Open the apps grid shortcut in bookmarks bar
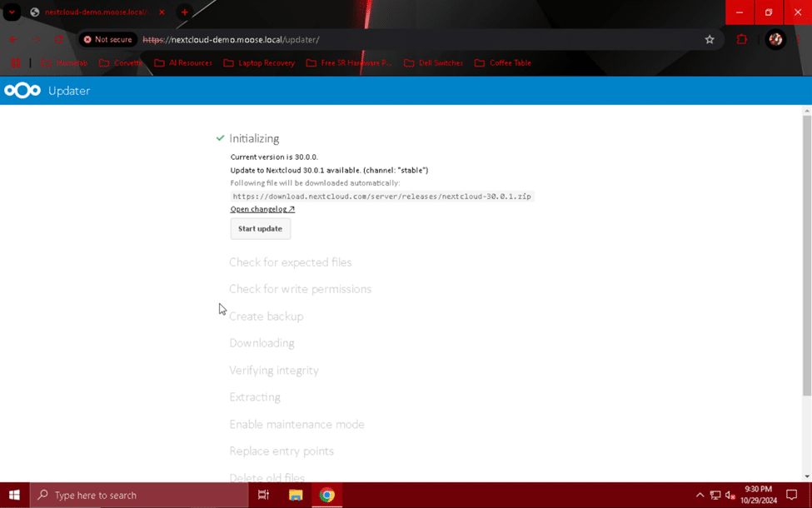The height and width of the screenshot is (508, 812). tap(16, 62)
